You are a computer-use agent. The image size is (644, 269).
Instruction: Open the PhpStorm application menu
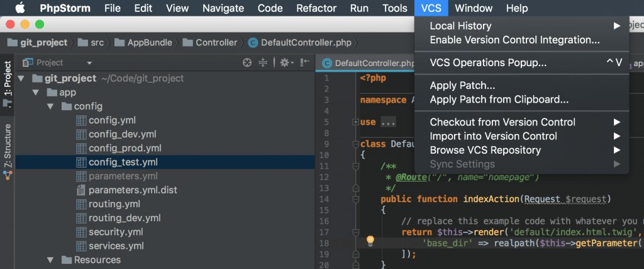tap(65, 8)
